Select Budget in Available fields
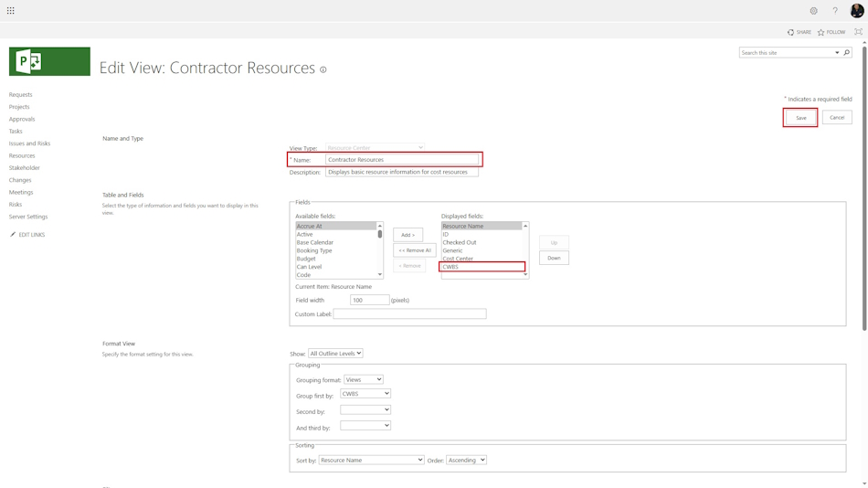 coord(335,259)
